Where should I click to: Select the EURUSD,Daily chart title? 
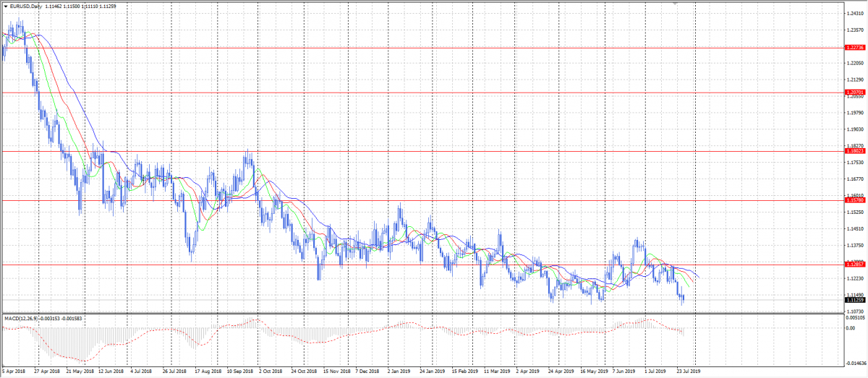(26, 7)
